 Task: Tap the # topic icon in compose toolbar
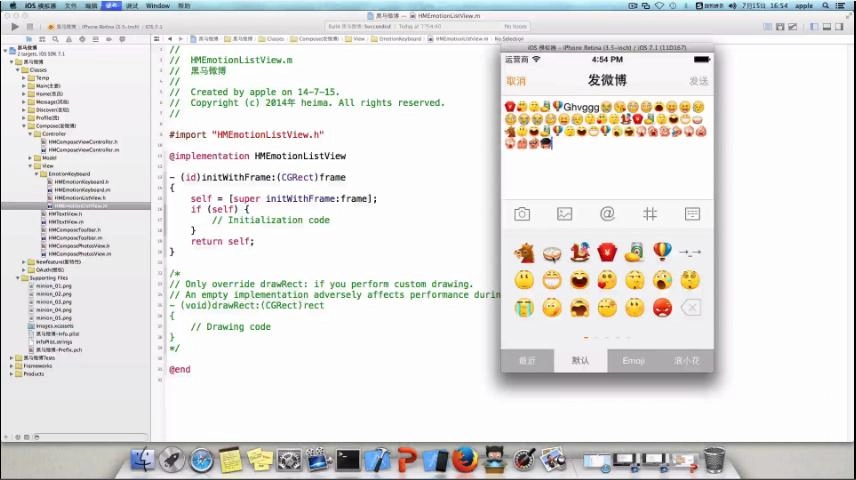pyautogui.click(x=650, y=214)
